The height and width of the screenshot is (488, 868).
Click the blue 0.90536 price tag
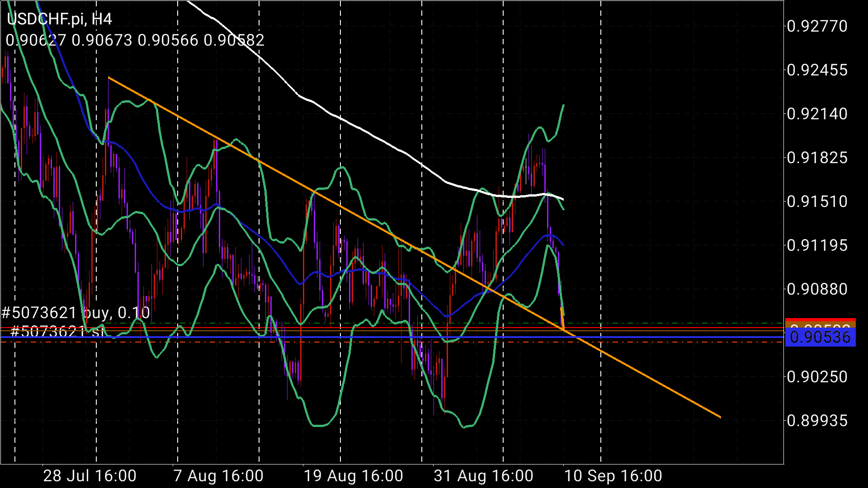(x=820, y=338)
